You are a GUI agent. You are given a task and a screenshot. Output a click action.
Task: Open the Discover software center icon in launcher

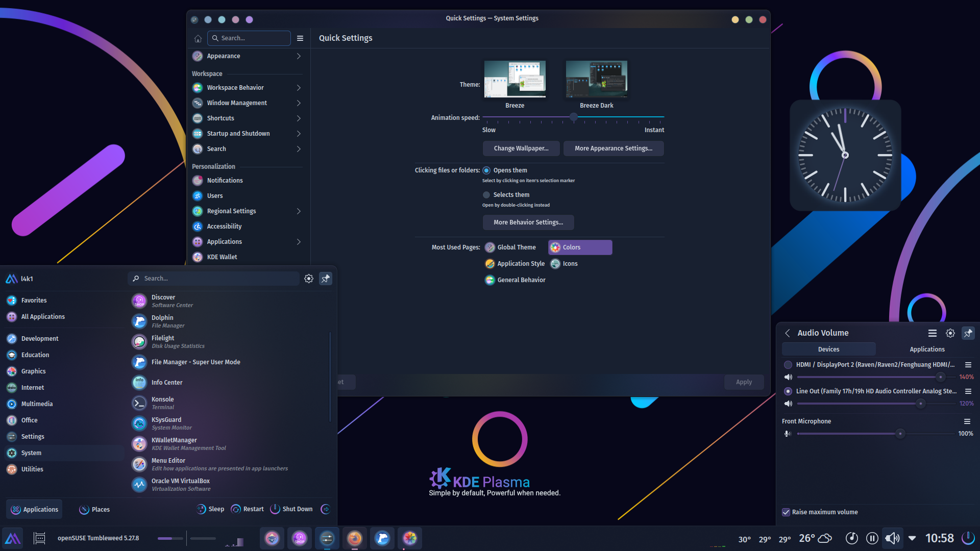tap(139, 301)
